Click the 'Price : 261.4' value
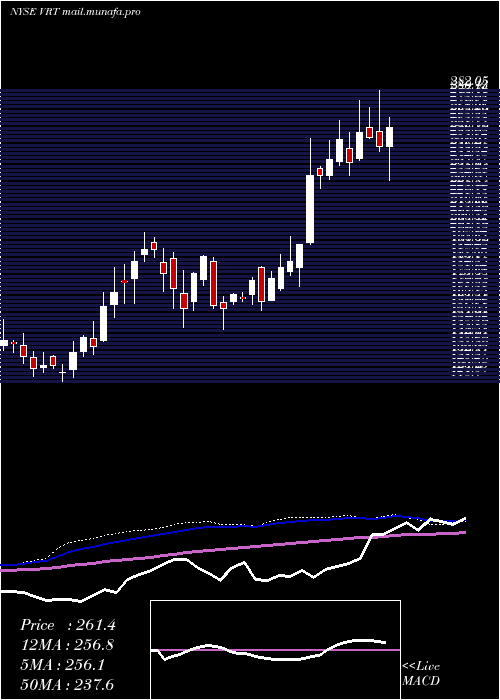The width and height of the screenshot is (500, 700). coord(68,625)
